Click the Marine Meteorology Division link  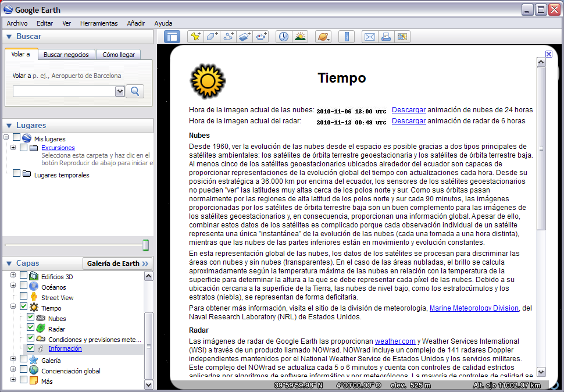click(473, 308)
